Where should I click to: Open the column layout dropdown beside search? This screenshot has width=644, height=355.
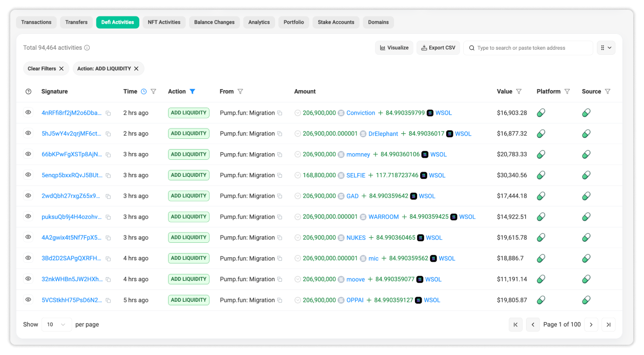coord(606,48)
